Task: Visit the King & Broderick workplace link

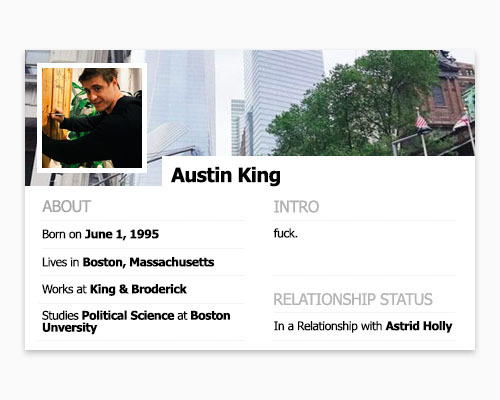Action: pos(138,289)
